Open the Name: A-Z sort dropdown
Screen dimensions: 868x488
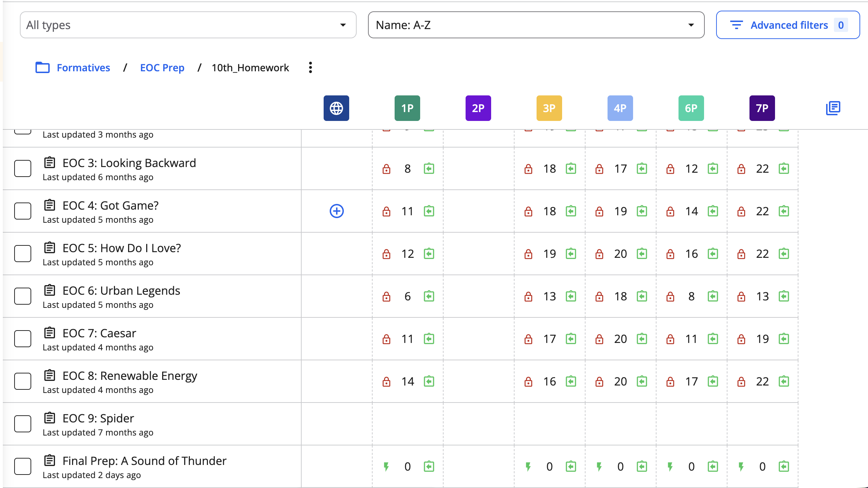click(536, 25)
